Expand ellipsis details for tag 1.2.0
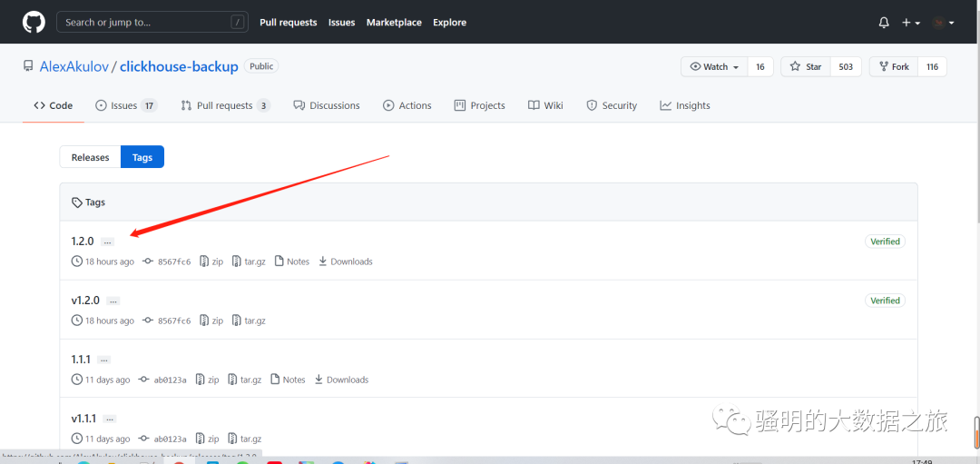980x464 pixels. pyautogui.click(x=107, y=242)
